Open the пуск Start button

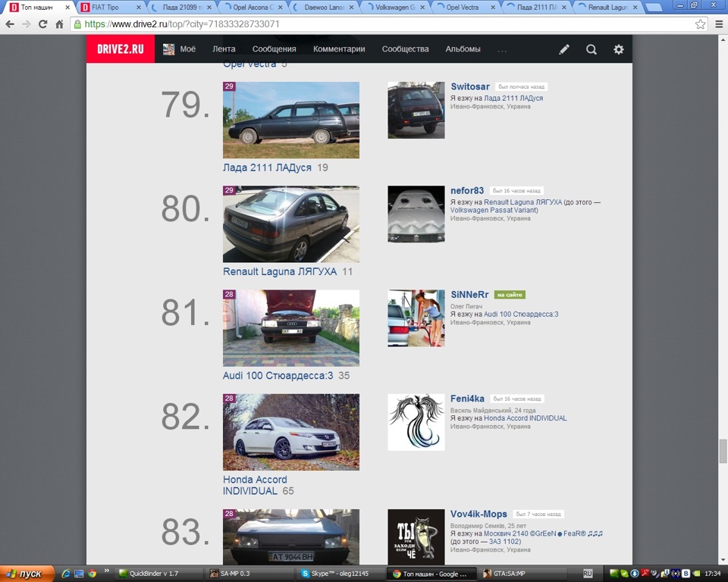tap(27, 574)
